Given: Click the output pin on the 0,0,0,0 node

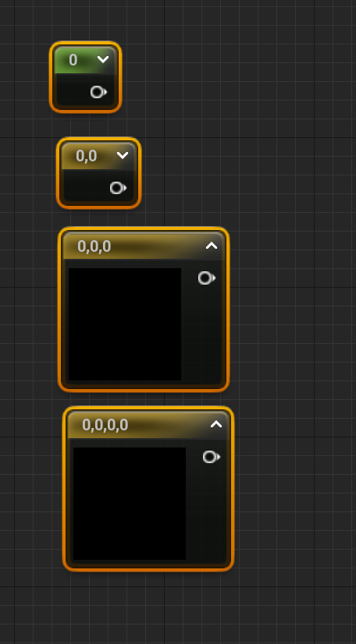Looking at the screenshot, I should pyautogui.click(x=212, y=457).
